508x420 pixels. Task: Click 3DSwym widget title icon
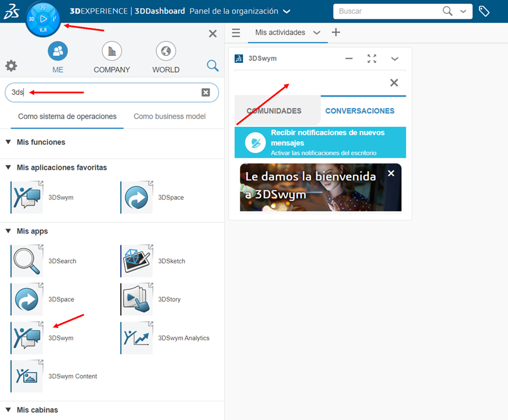point(239,58)
